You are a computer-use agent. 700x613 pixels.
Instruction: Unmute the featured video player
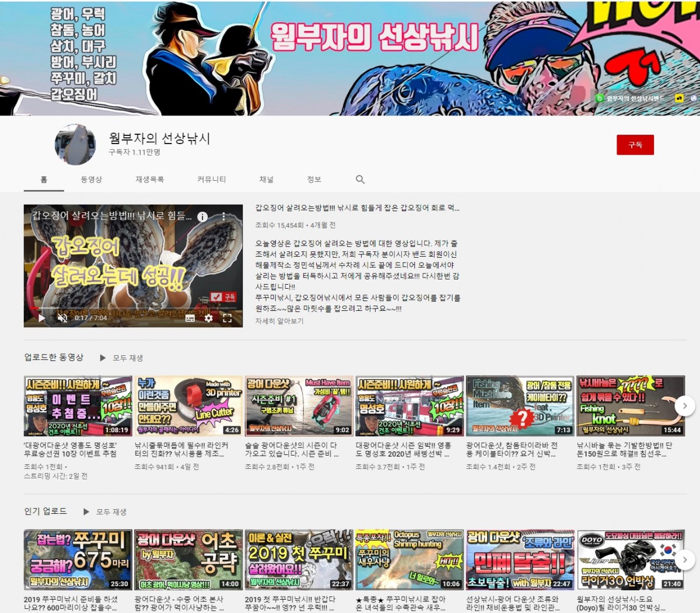pyautogui.click(x=62, y=318)
